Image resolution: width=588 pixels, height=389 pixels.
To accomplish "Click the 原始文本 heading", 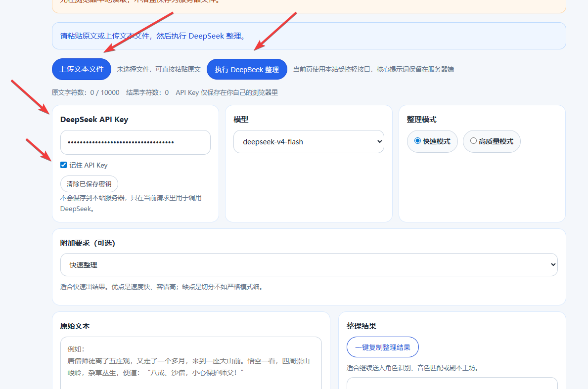I will [75, 326].
